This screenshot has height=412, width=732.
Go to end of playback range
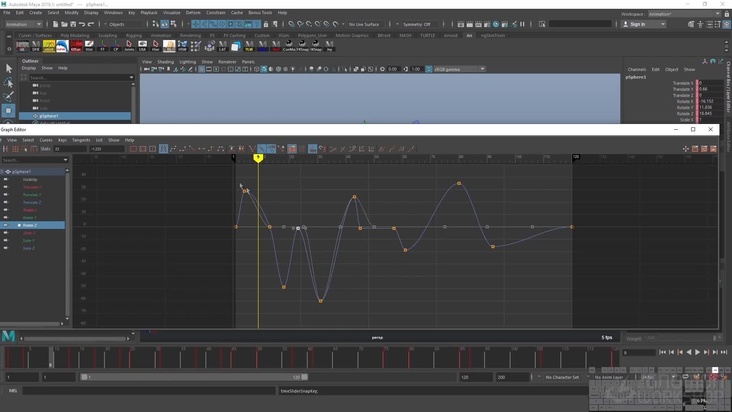pos(716,352)
